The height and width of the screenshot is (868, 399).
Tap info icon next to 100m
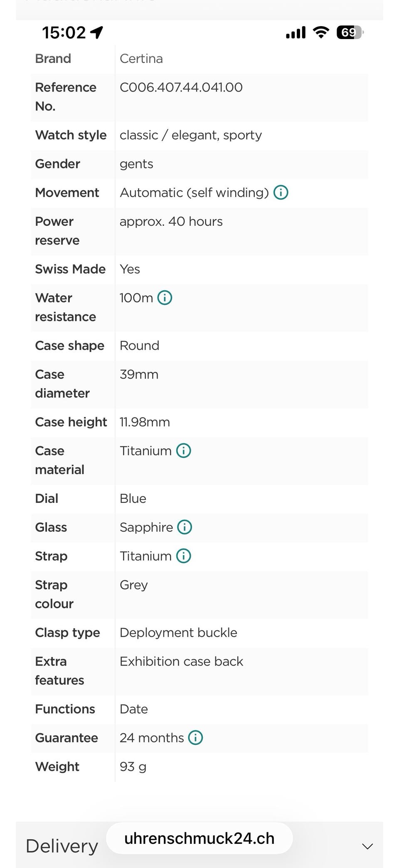tap(165, 298)
